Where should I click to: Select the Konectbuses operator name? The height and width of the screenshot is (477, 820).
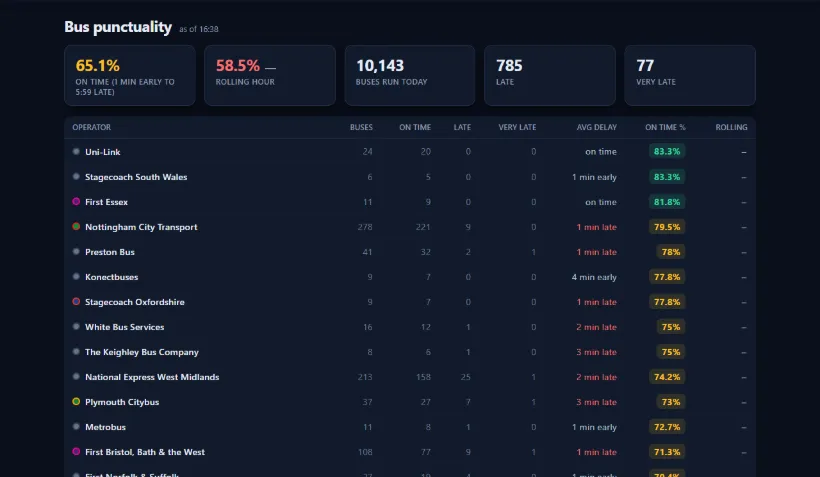pyautogui.click(x=111, y=277)
